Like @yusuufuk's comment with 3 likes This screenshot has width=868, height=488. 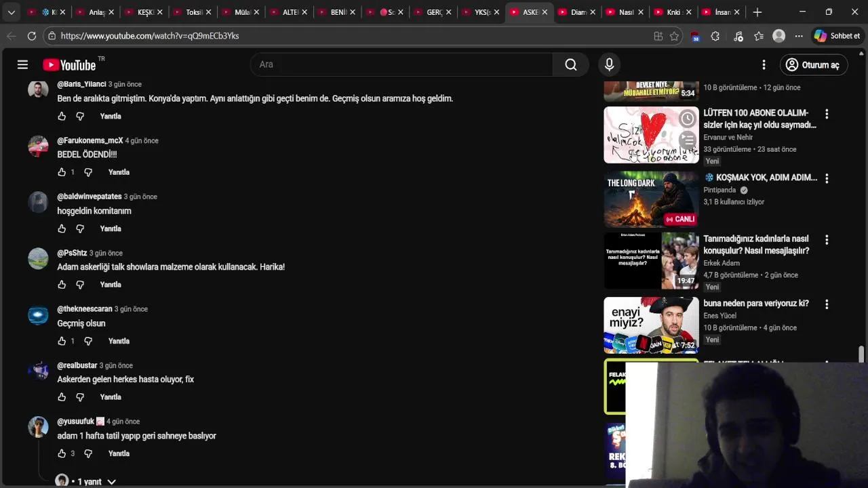(62, 453)
